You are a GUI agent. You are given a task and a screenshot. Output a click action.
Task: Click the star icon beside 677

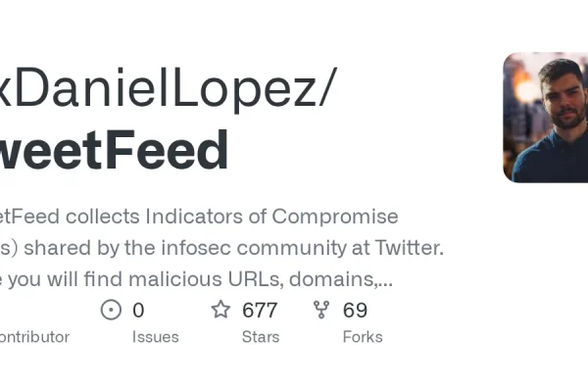point(220,310)
